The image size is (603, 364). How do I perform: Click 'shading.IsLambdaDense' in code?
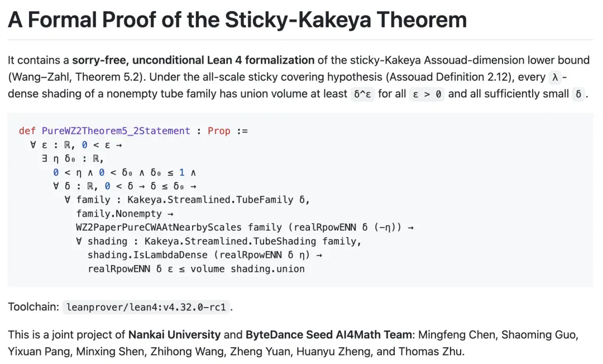point(147,255)
